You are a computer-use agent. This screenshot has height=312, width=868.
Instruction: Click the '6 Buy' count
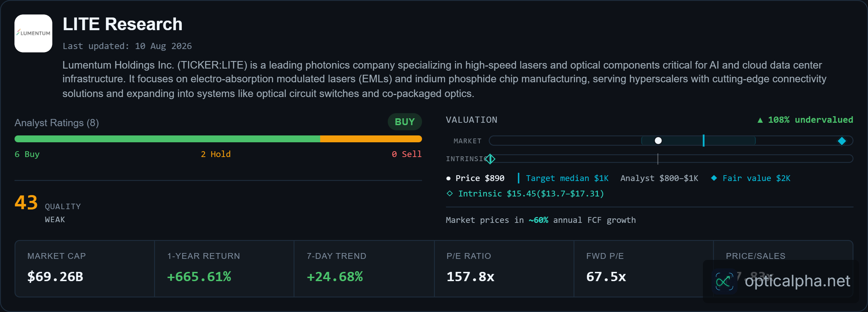(x=27, y=154)
